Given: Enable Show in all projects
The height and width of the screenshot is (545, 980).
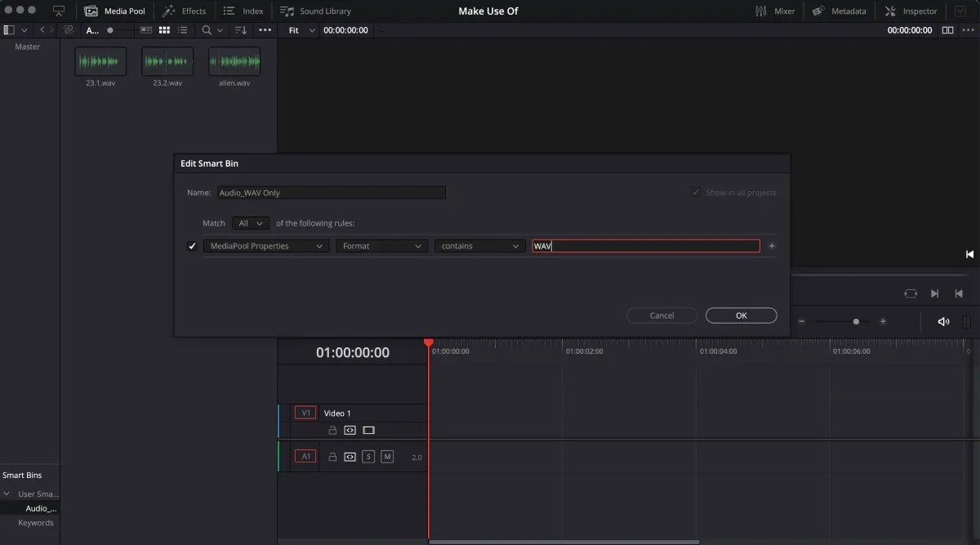Looking at the screenshot, I should tap(697, 192).
